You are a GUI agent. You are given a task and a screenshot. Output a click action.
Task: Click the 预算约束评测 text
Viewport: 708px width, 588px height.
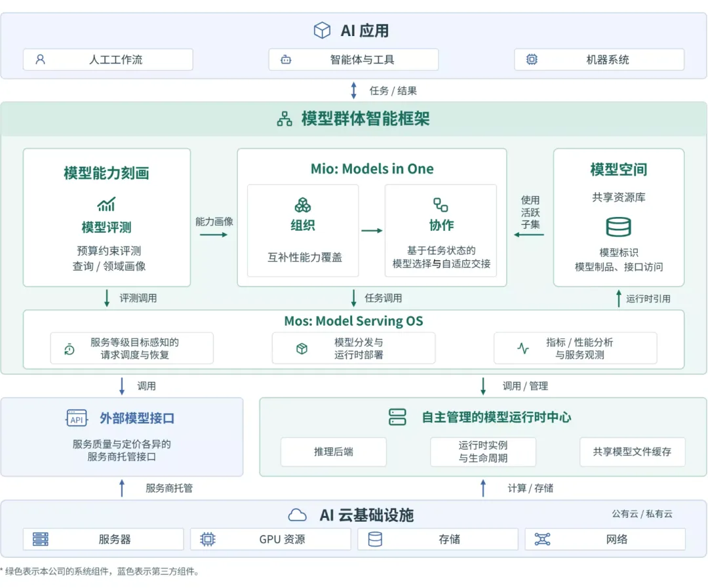click(109, 250)
